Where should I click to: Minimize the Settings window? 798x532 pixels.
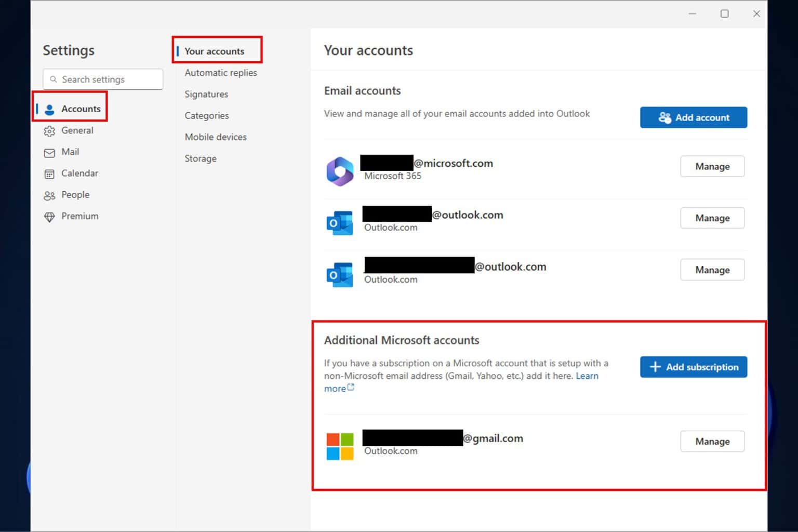coord(692,14)
